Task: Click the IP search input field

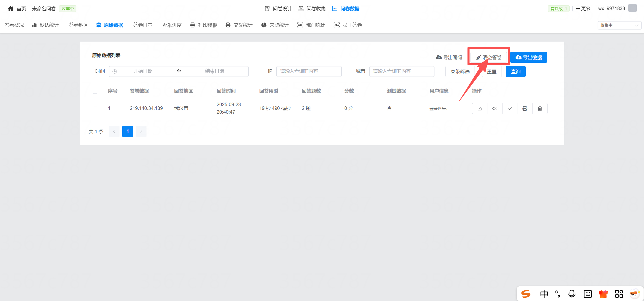Action: point(309,71)
